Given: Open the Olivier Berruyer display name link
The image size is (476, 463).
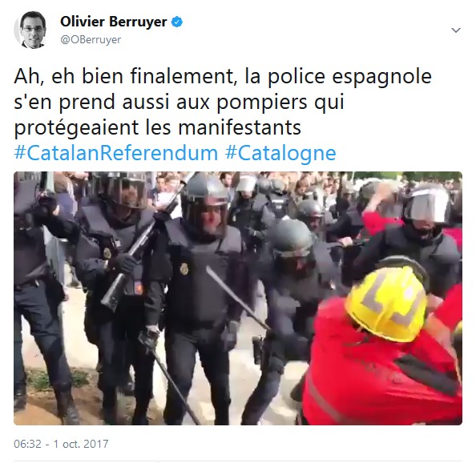Looking at the screenshot, I should coord(114,22).
